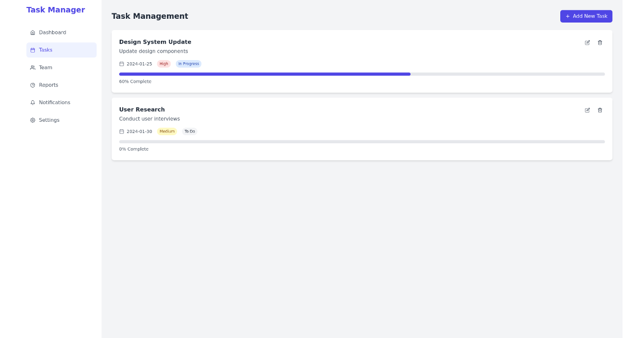
Task: Open the edit icon on User Research
Action: coord(587,110)
